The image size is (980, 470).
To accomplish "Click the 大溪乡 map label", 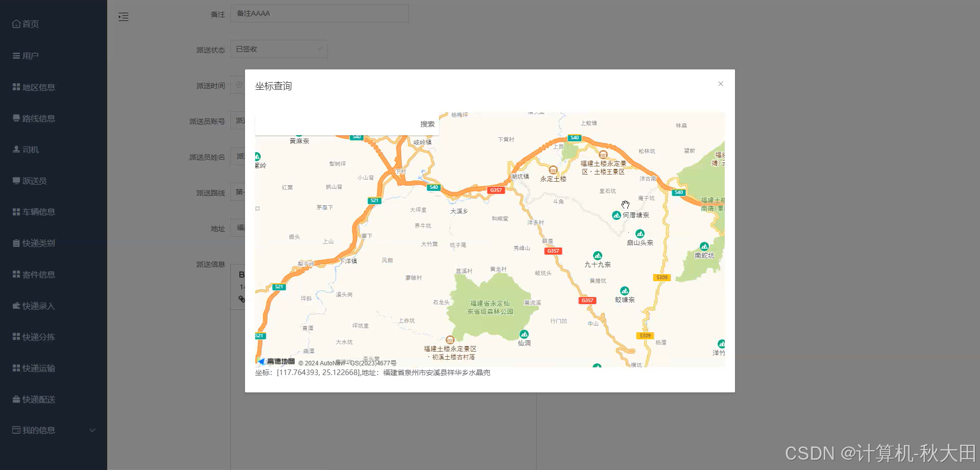I will [x=459, y=211].
